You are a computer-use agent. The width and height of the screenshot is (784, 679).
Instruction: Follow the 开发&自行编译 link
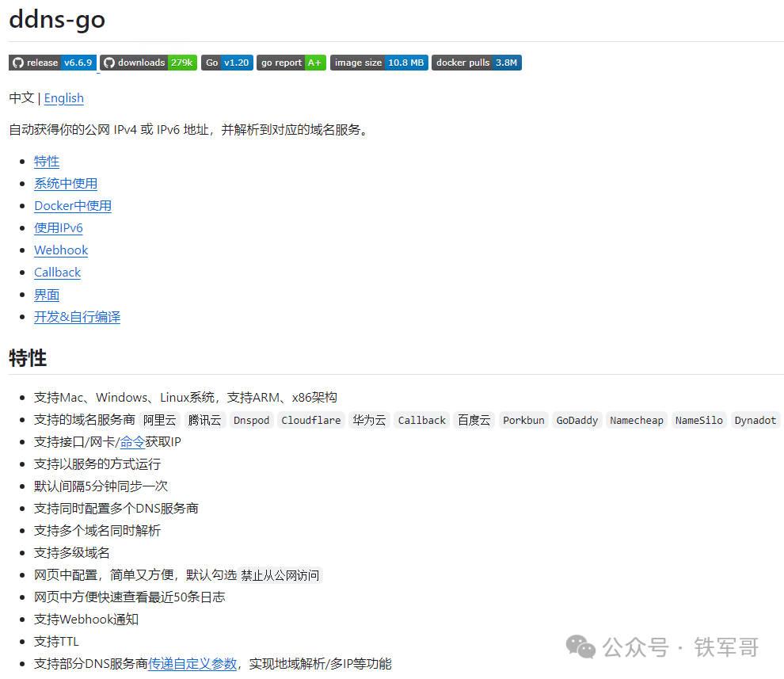point(77,316)
